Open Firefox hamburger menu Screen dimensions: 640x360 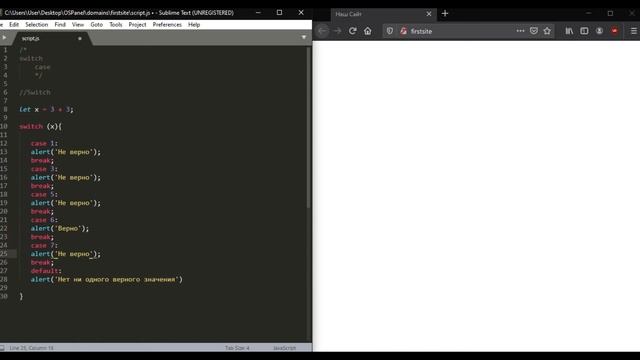click(633, 31)
